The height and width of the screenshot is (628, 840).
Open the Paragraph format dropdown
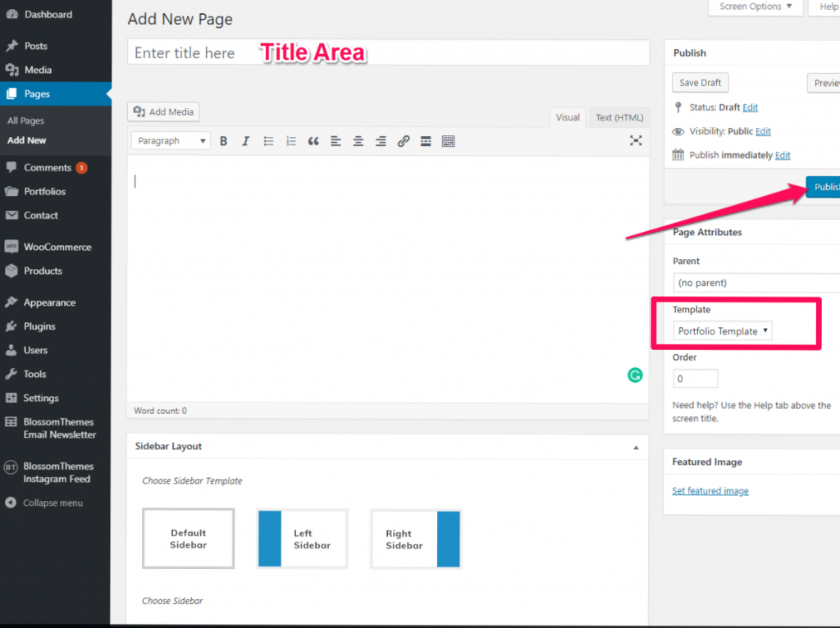[x=170, y=140]
